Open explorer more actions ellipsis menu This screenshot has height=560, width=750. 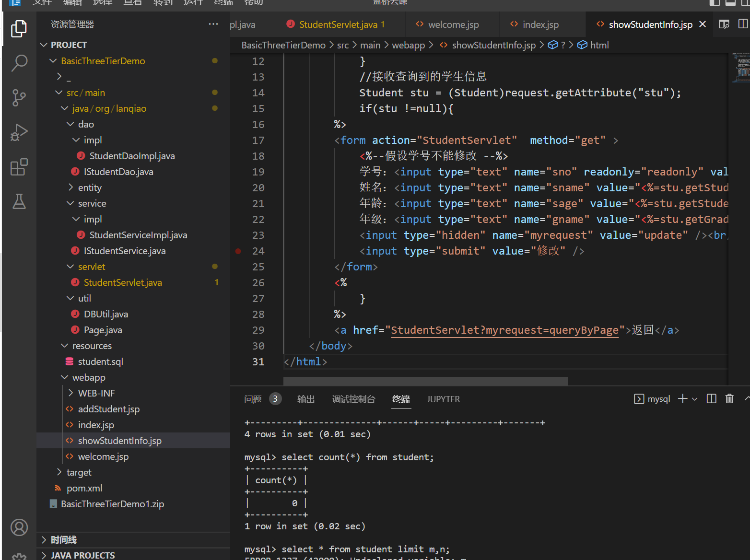coord(213,24)
